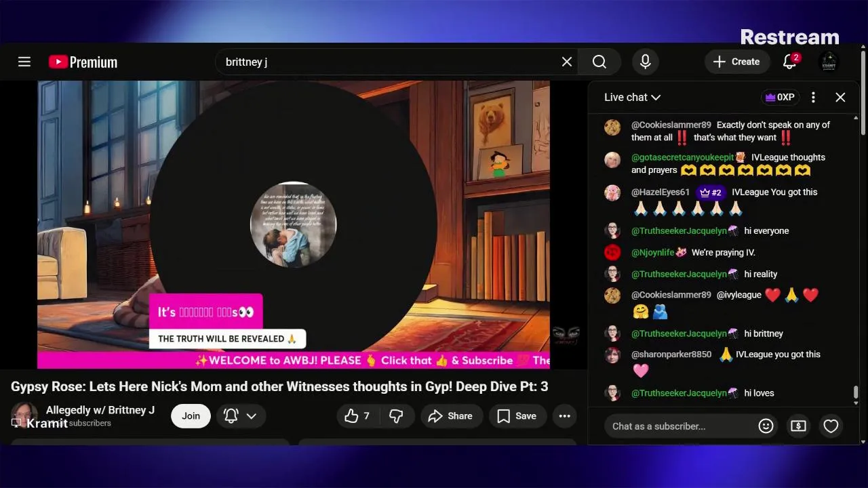The height and width of the screenshot is (488, 868).
Task: Open the account avatar menu
Action: tap(829, 62)
